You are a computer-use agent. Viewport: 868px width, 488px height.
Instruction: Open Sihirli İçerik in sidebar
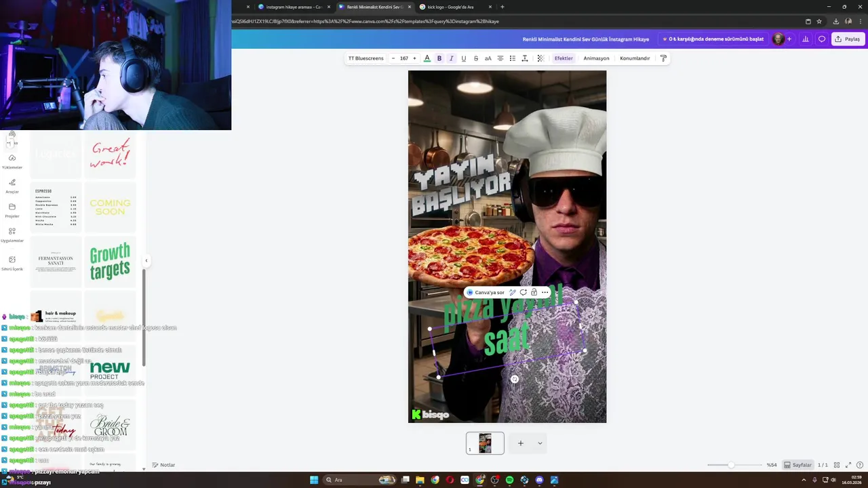(x=12, y=263)
